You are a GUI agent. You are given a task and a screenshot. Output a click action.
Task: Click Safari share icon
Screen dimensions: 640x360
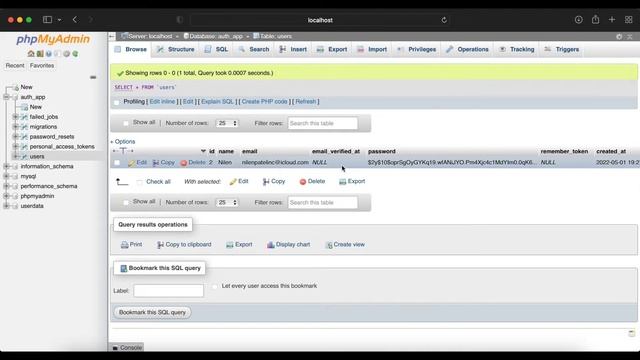pyautogui.click(x=596, y=20)
